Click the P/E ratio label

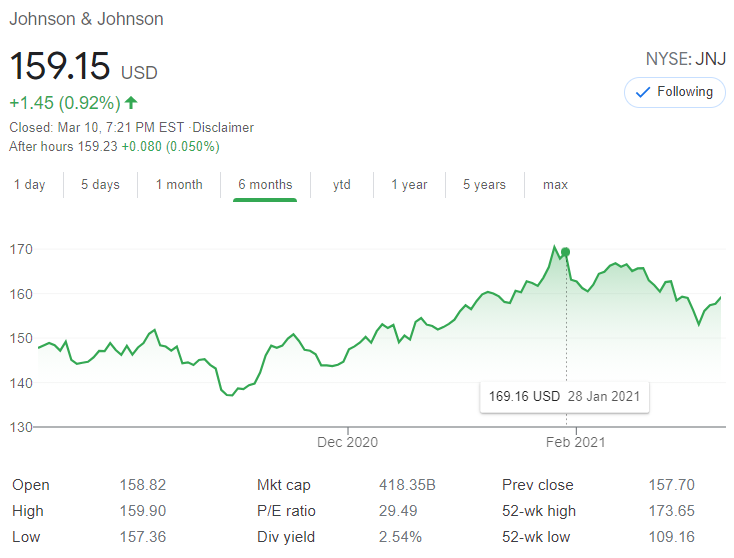(286, 511)
